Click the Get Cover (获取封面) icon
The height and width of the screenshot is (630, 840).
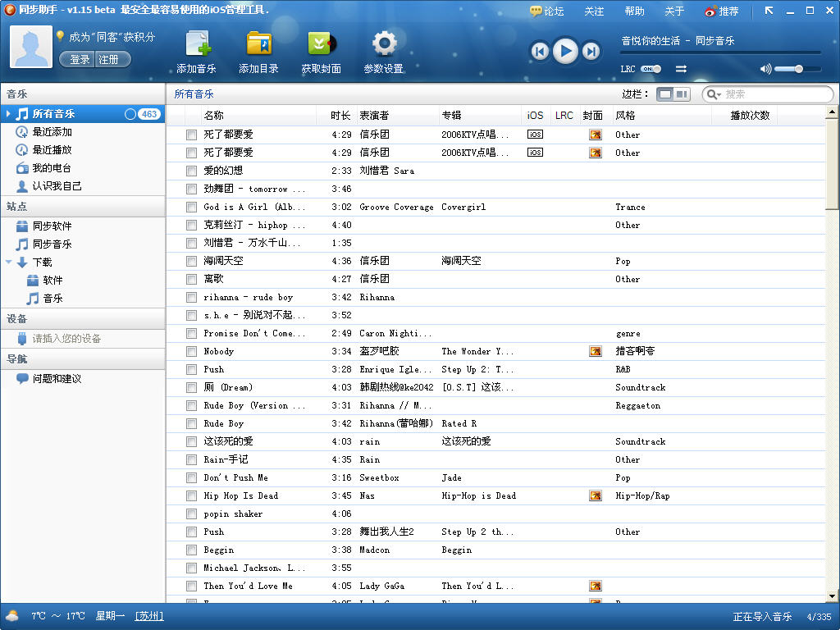[x=322, y=43]
